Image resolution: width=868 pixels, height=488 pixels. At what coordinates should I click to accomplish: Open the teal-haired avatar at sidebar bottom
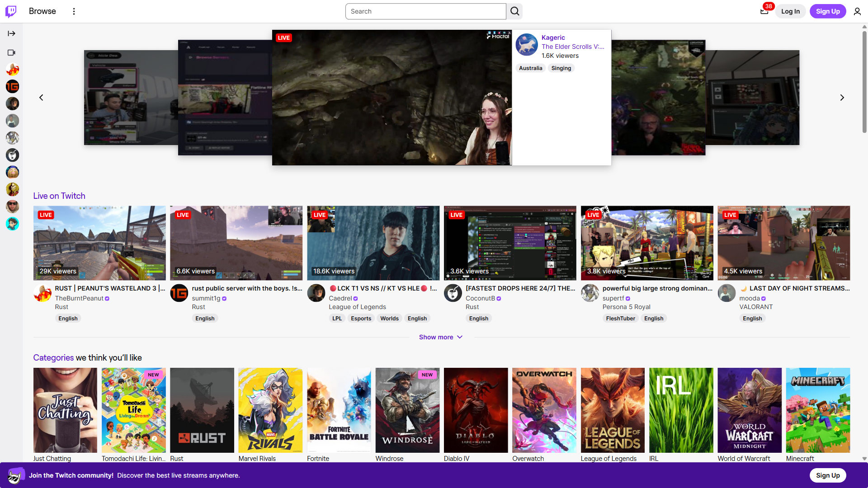[12, 224]
